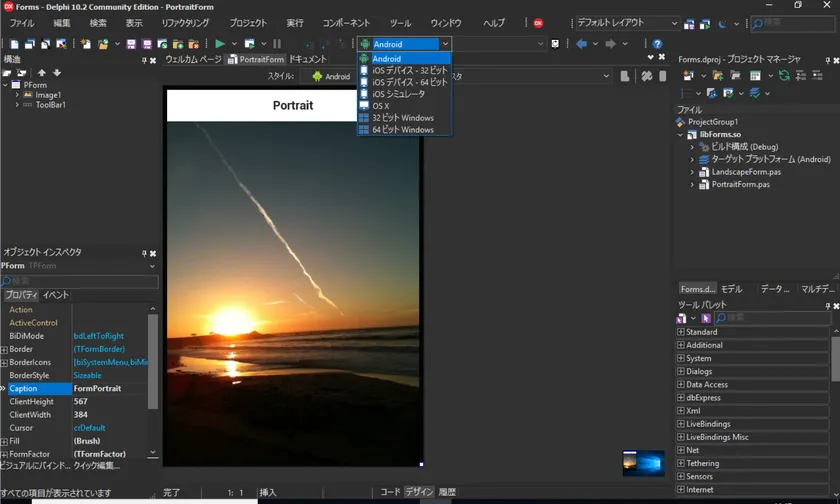Click the blue help question mark icon

pos(657,44)
